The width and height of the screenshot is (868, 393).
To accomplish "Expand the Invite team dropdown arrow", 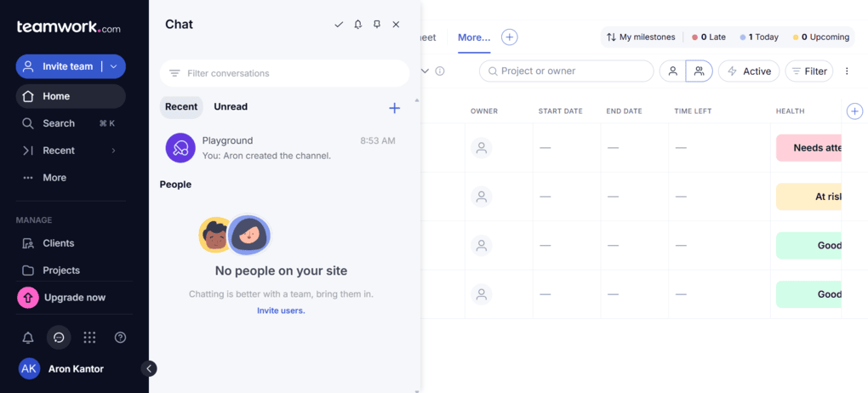I will pyautogui.click(x=113, y=66).
